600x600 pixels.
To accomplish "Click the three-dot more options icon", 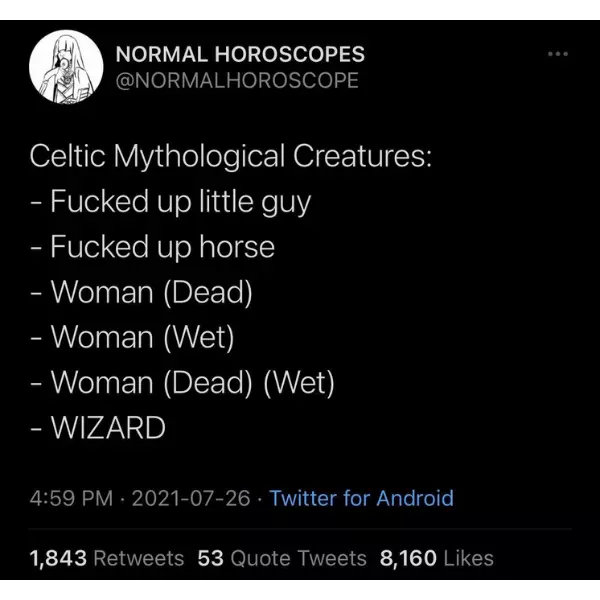I will click(x=558, y=53).
